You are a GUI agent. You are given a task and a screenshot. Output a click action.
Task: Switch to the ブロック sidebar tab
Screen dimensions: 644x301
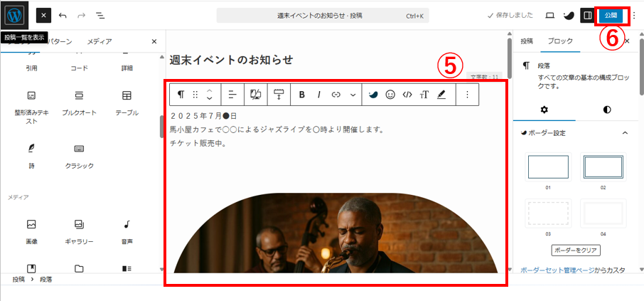tap(560, 41)
